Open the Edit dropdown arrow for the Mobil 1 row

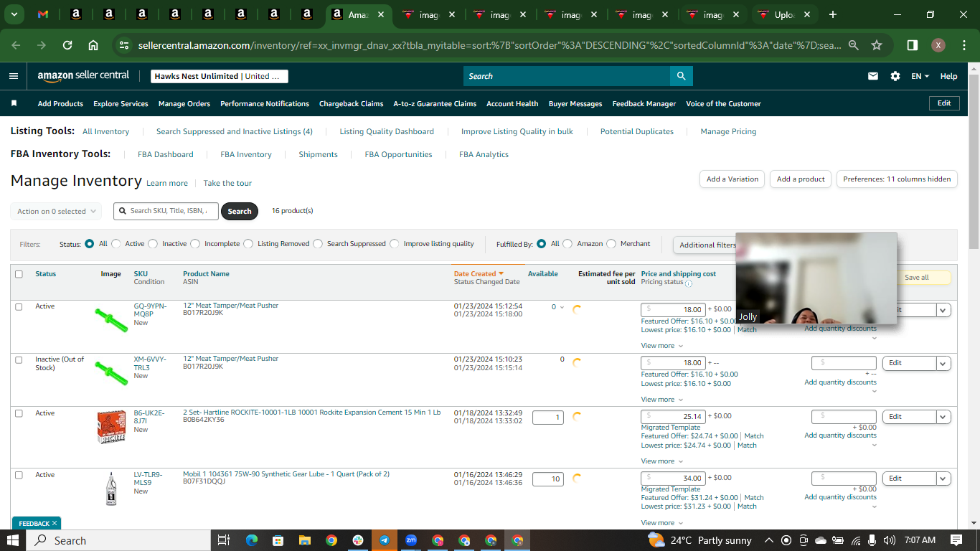click(x=943, y=479)
